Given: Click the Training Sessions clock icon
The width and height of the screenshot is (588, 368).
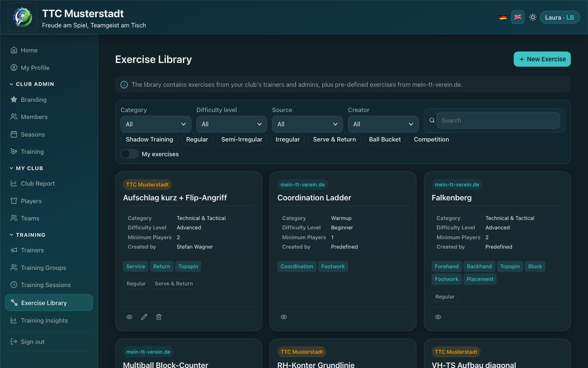Looking at the screenshot, I should click(14, 285).
